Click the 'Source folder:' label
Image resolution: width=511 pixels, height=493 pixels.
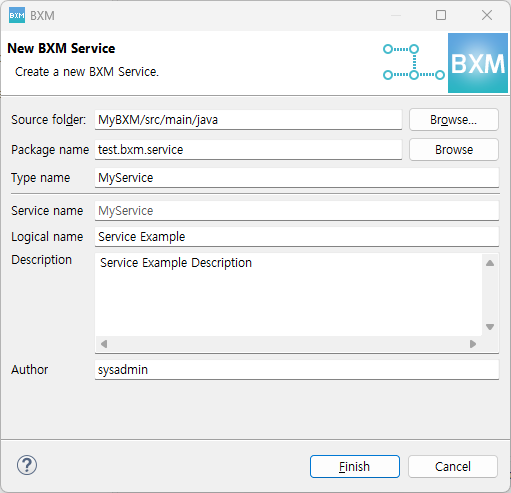pyautogui.click(x=48, y=120)
